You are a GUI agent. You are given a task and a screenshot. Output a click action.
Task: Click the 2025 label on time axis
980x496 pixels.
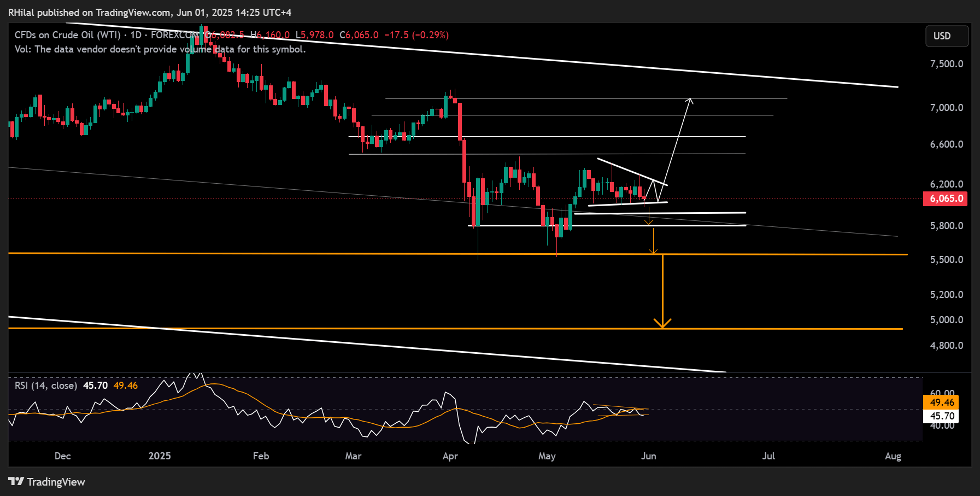click(160, 456)
